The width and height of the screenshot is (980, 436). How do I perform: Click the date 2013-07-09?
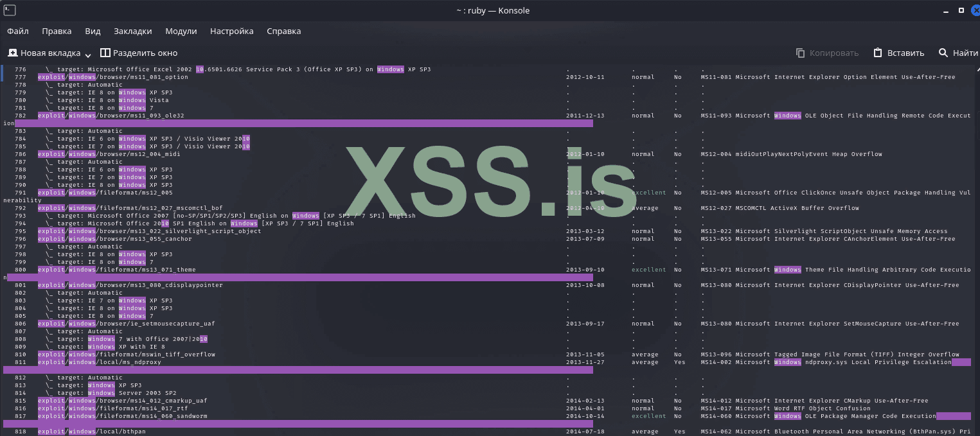tap(585, 239)
